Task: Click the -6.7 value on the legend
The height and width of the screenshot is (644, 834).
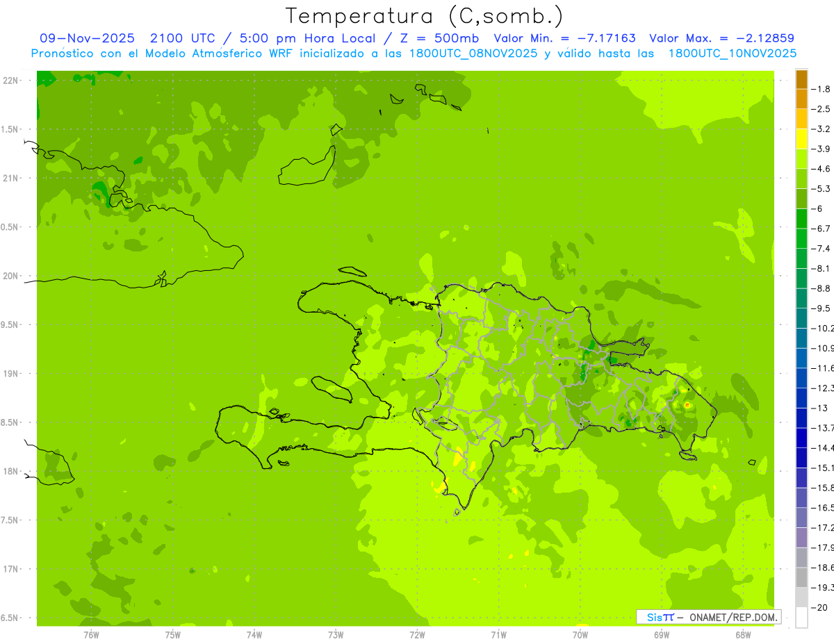Action: (821, 229)
